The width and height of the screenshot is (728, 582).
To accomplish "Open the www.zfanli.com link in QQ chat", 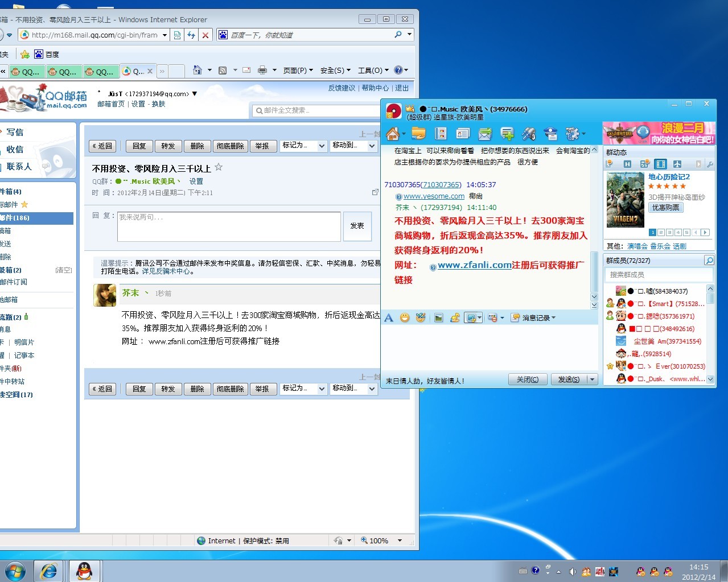I will (x=475, y=265).
